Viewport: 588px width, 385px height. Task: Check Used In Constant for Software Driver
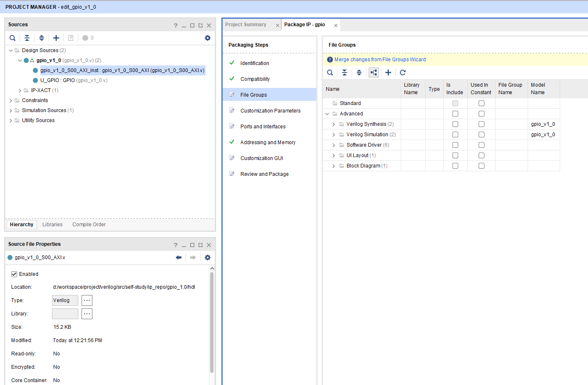click(x=481, y=145)
